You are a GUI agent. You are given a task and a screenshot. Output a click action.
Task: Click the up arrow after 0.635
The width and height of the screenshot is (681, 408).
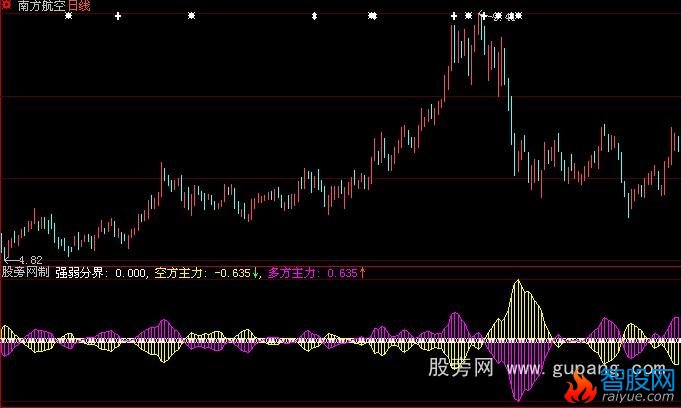point(363,273)
